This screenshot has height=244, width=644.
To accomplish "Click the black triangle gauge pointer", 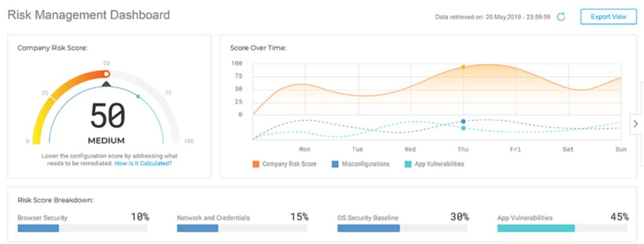I will click(106, 84).
